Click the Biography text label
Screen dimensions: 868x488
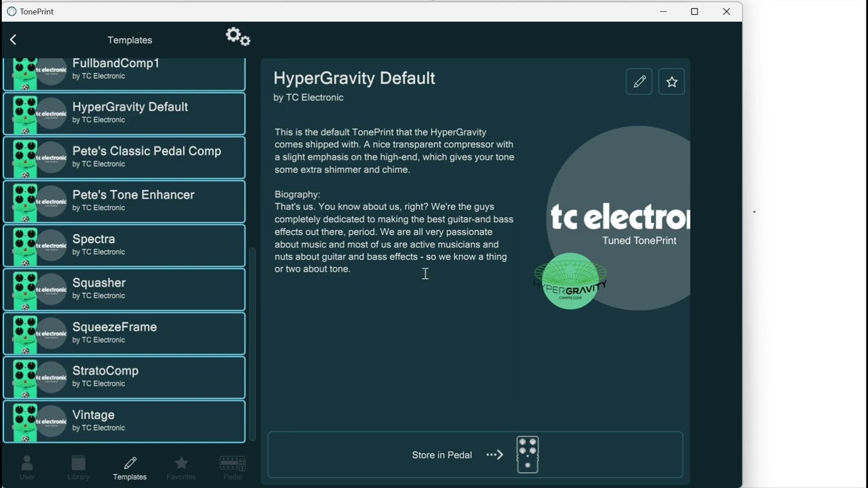pos(298,195)
